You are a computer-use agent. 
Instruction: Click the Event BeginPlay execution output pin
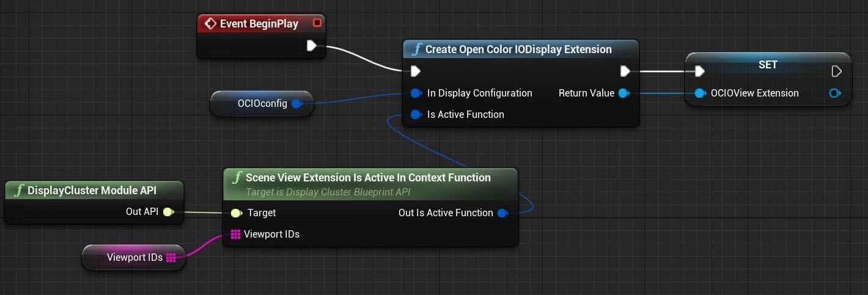coord(311,46)
